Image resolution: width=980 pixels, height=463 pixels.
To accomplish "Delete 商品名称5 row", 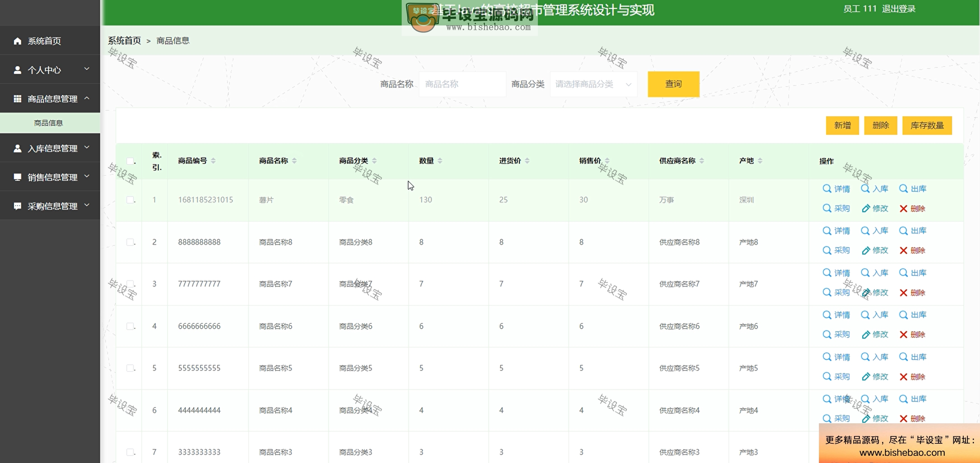I will point(912,377).
